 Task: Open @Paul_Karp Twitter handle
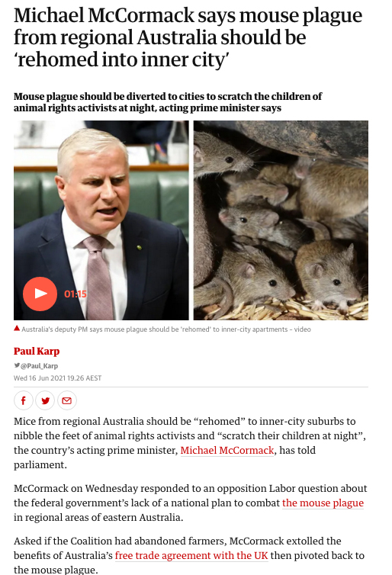(x=39, y=366)
